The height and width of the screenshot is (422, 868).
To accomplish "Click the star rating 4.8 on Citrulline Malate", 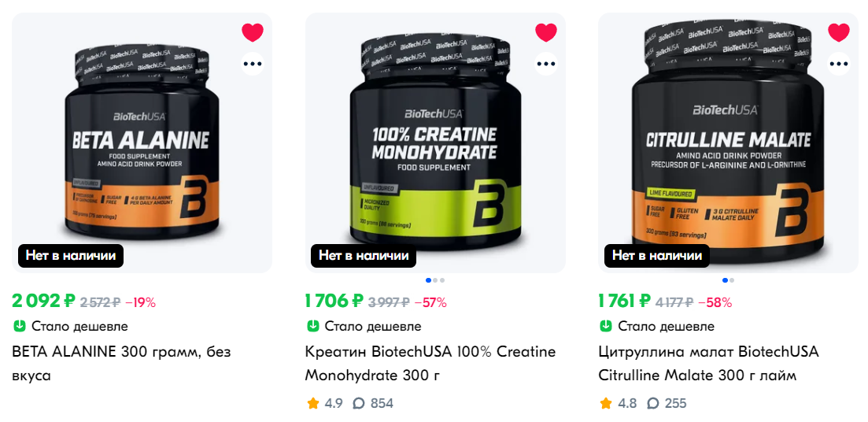I will click(618, 403).
